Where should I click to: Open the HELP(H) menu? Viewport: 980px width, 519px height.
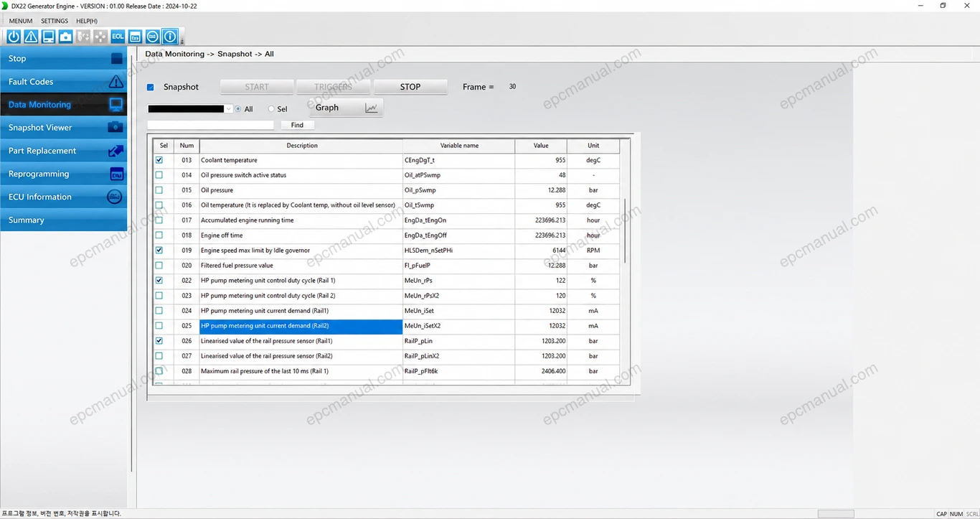(x=87, y=21)
